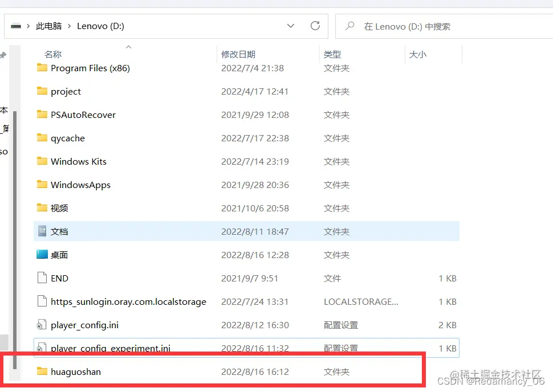Select the Windows Kits folder name
The height and width of the screenshot is (392, 553).
[79, 161]
